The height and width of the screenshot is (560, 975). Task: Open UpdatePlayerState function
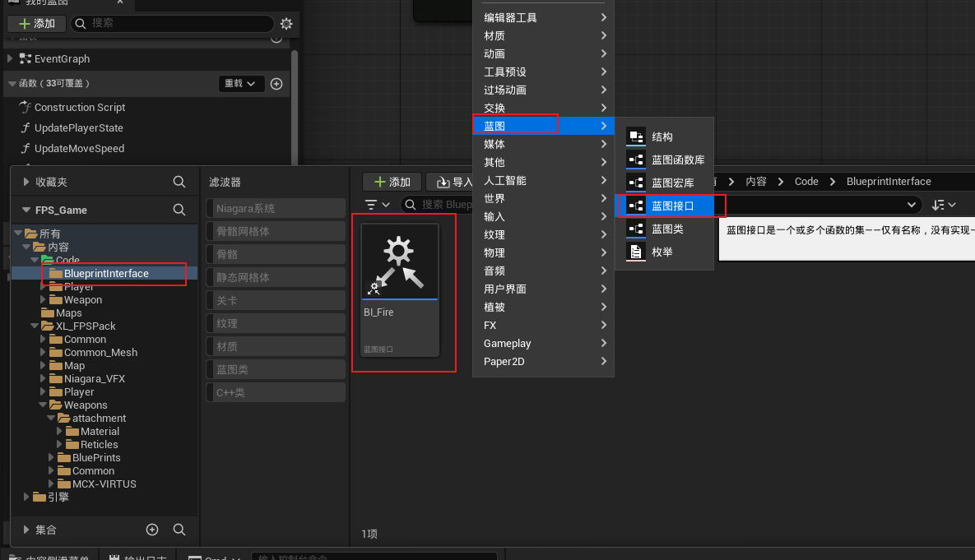click(78, 128)
